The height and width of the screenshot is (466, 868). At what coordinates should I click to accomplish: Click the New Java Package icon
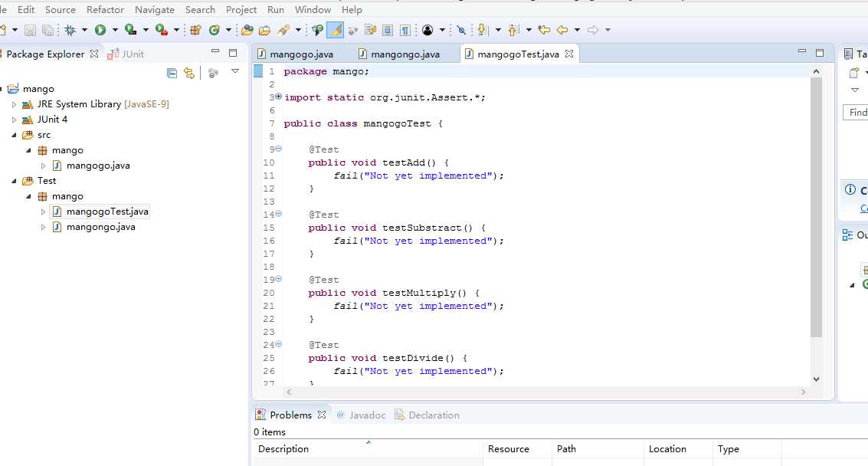click(195, 30)
